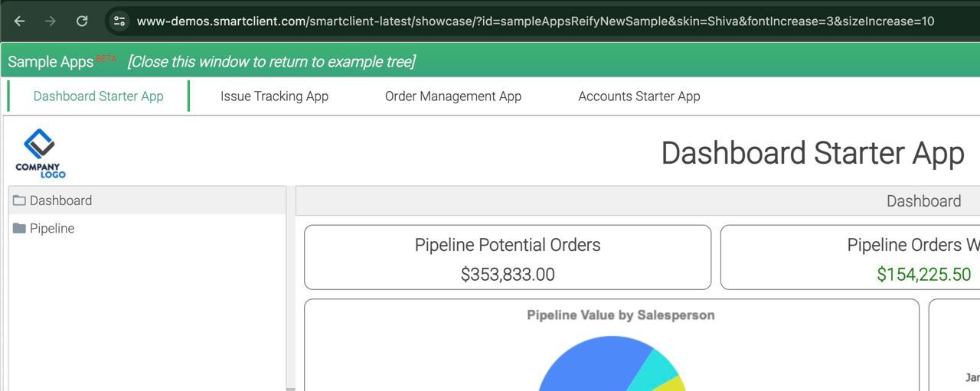This screenshot has width=980, height=391.
Task: Select the Dashboard label in the tree
Action: click(60, 200)
